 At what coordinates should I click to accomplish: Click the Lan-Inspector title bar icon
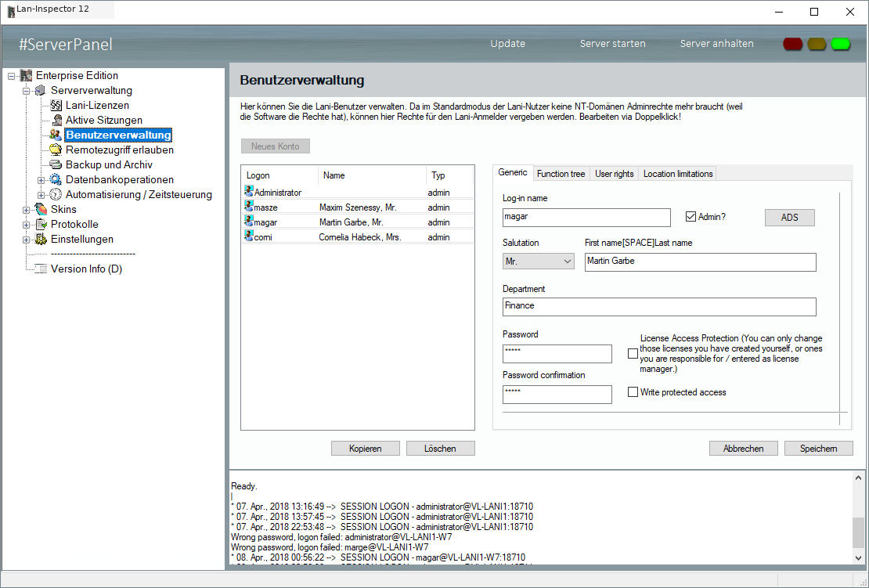tap(10, 11)
